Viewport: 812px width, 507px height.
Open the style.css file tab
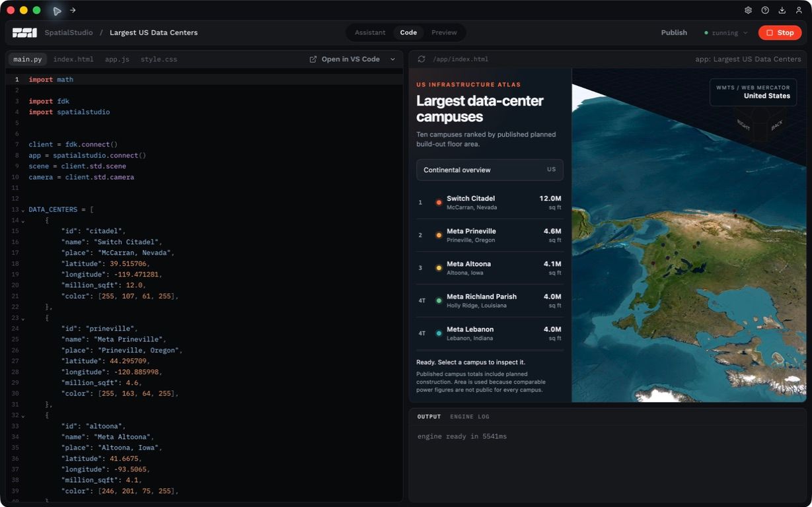pyautogui.click(x=159, y=59)
